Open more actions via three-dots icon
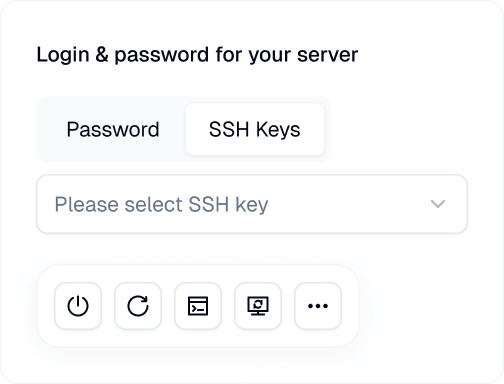This screenshot has height=384, width=504. pyautogui.click(x=318, y=306)
